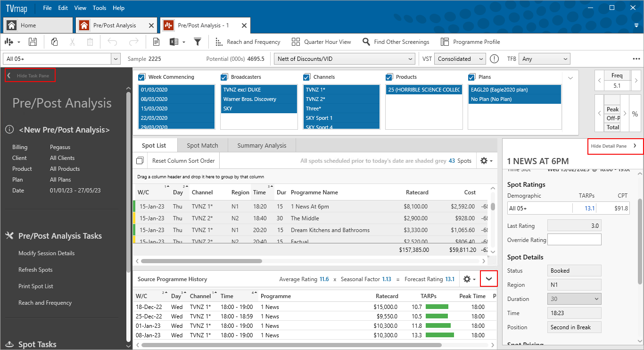Screen dimensions: 644x350
Task: Click the task pane vertical scrollbar
Action: point(129,183)
